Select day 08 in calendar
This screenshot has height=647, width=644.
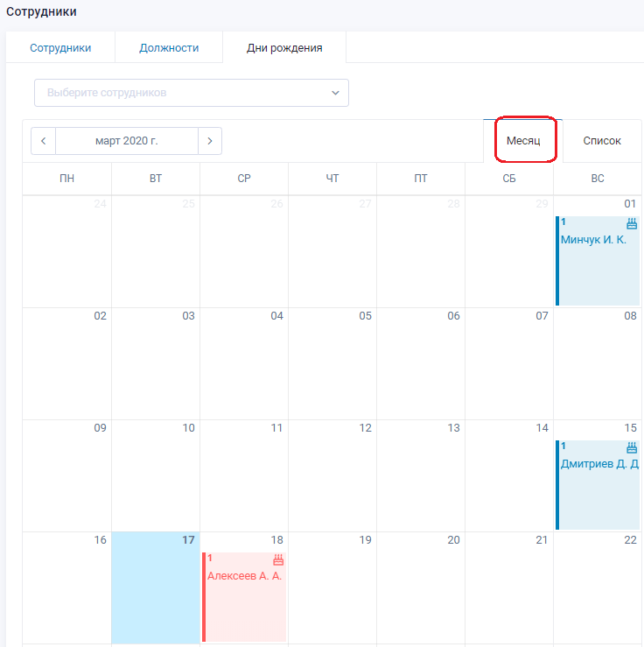click(x=598, y=363)
